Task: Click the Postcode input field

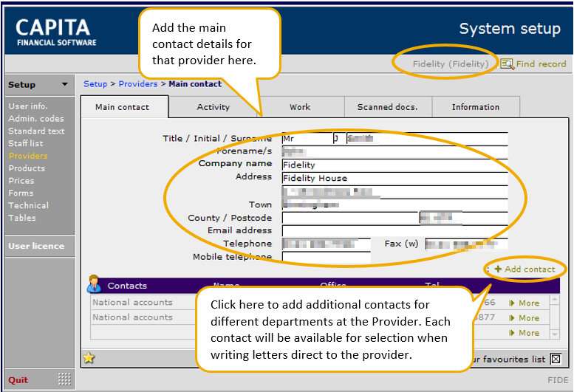Action: pyautogui.click(x=463, y=218)
